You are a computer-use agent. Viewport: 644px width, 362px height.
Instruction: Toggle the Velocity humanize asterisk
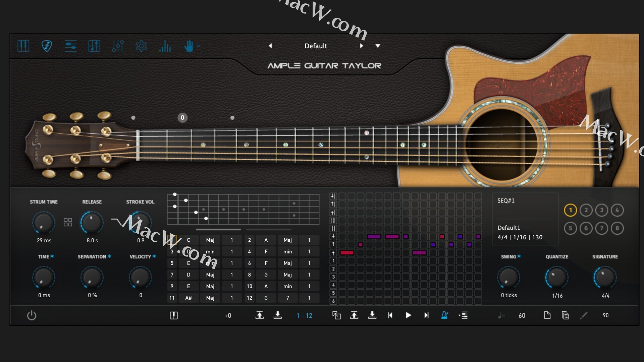tap(154, 256)
